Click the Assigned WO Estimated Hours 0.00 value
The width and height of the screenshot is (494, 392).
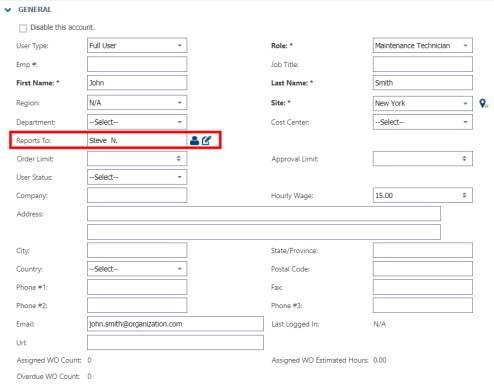[x=380, y=360]
